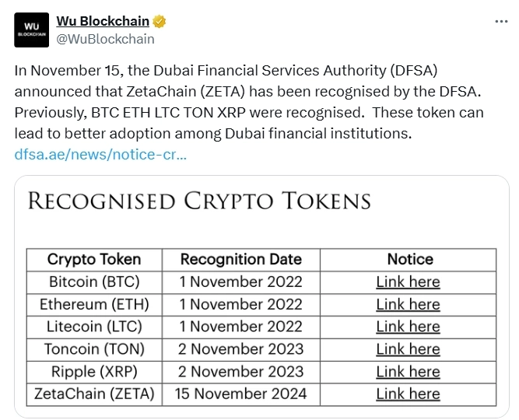Click the "Recognised Crypto Tokens" image heading
Image resolution: width=519 pixels, height=420 pixels.
(x=198, y=201)
